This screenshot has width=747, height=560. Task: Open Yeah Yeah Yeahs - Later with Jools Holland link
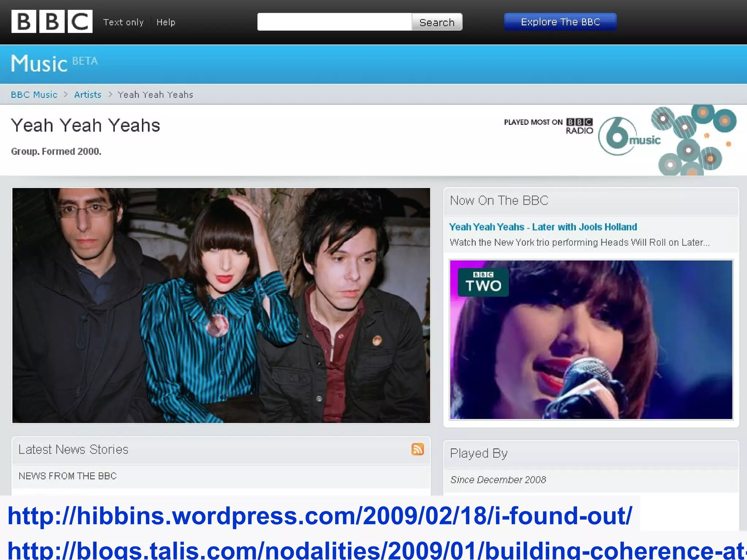[x=543, y=227]
